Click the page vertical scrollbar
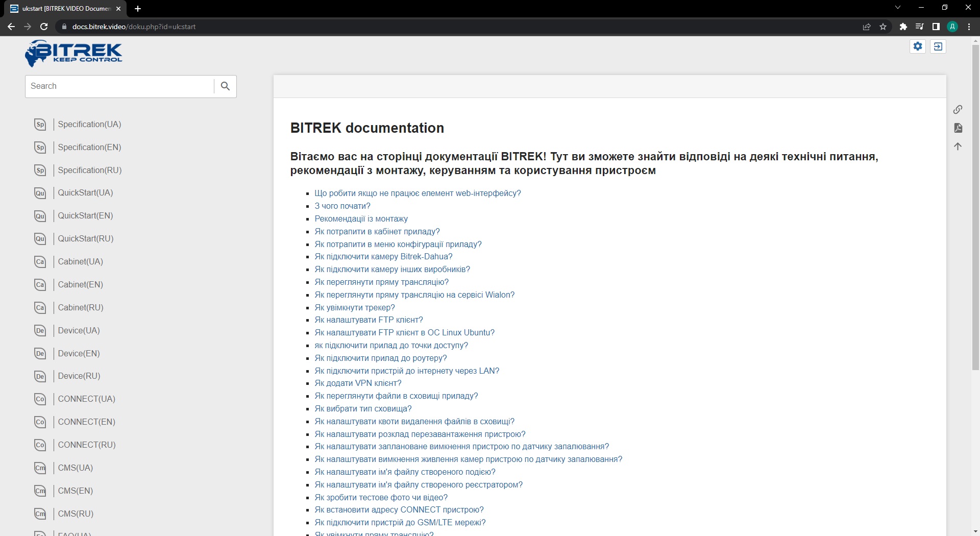The image size is (980, 536). [x=975, y=204]
